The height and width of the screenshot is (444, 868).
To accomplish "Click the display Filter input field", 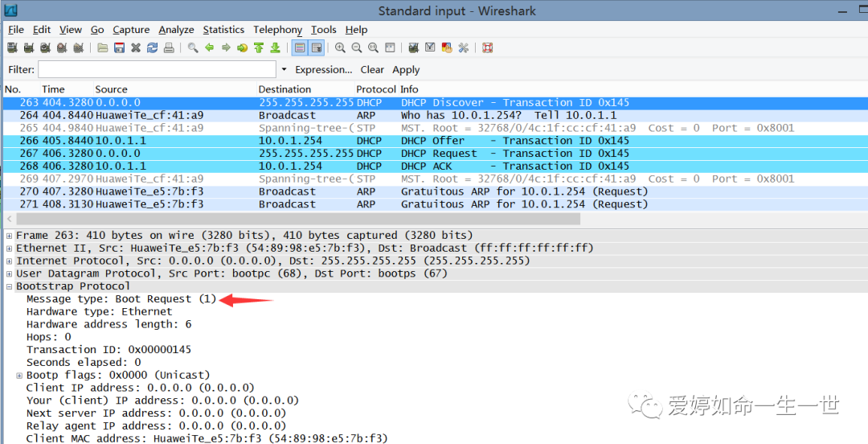I will [x=158, y=69].
